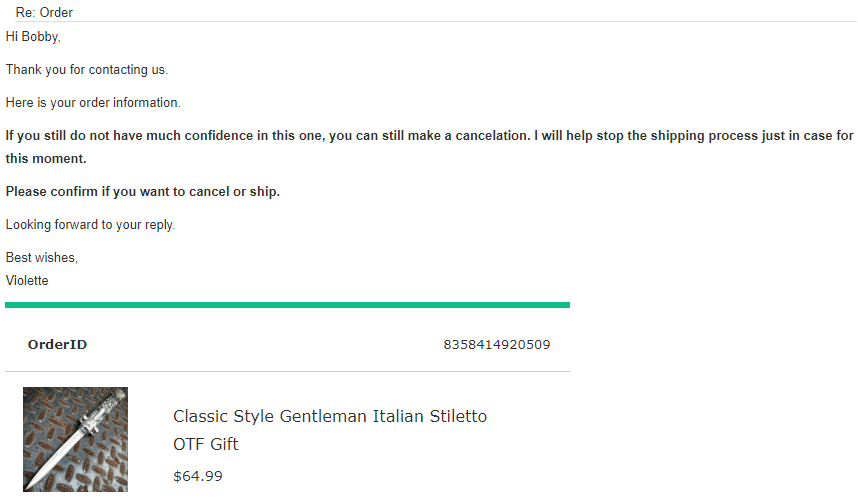This screenshot has width=858, height=500.
Task: Click the OrderID label
Action: [57, 345]
